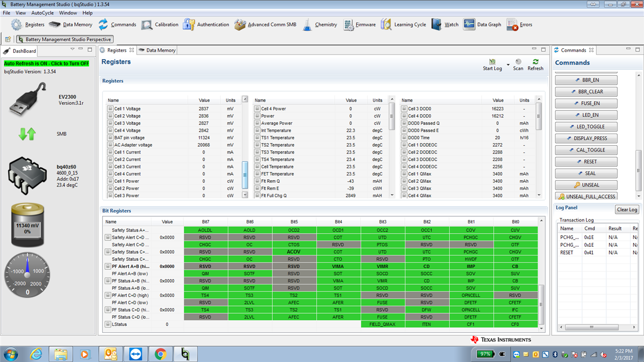644x362 pixels.
Task: Open the Start Log dropdown arrow
Action: pyautogui.click(x=508, y=65)
